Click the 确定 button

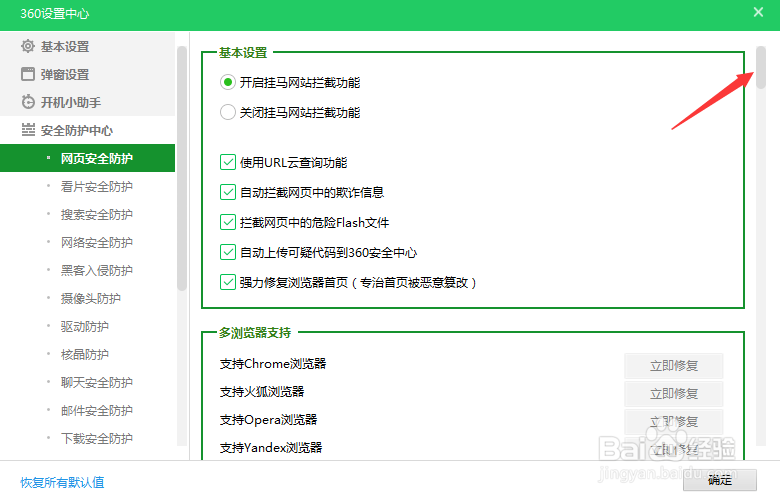720,480
